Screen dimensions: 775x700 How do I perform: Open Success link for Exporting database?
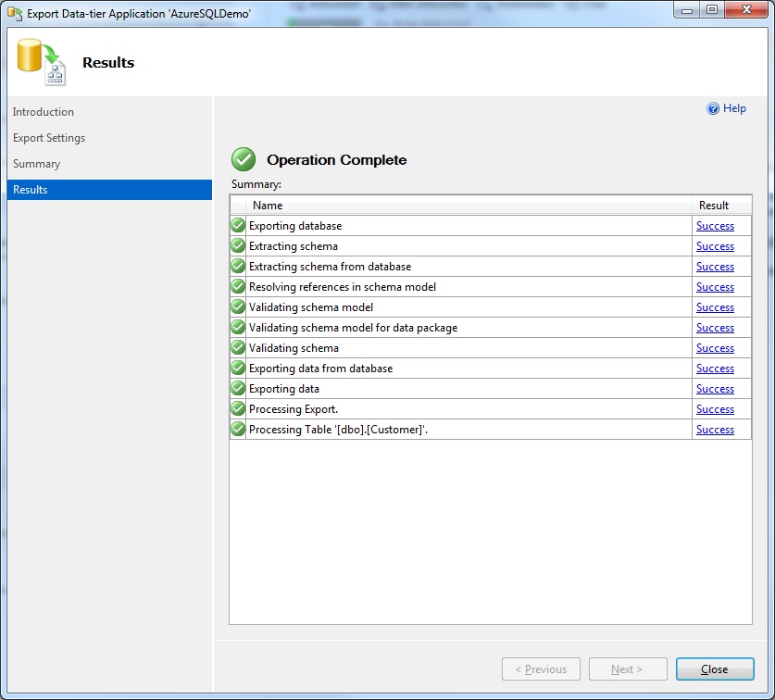coord(715,226)
